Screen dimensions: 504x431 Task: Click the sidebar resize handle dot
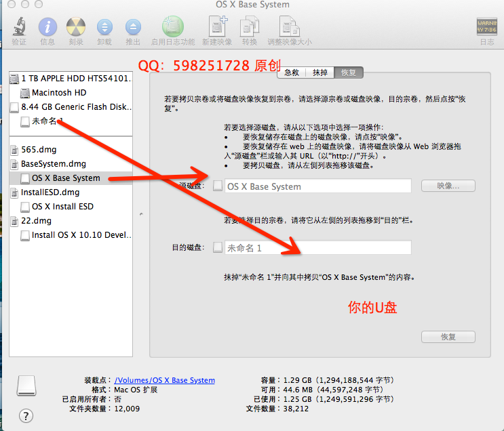141,214
